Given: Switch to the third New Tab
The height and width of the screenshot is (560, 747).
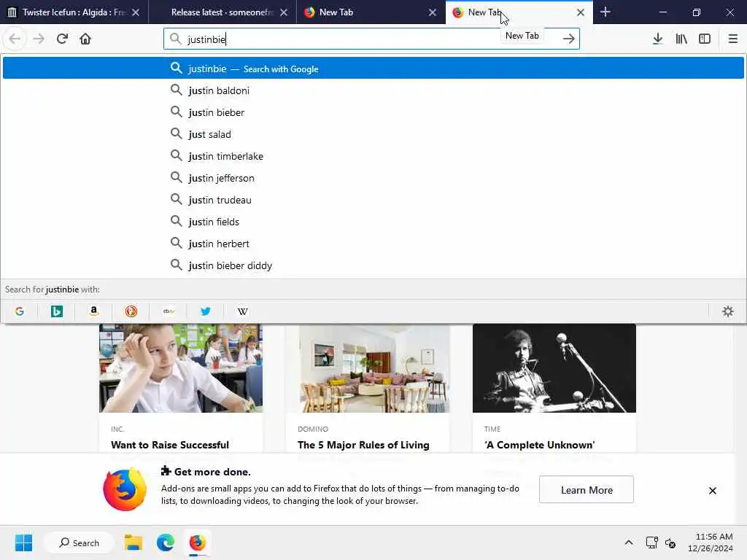Looking at the screenshot, I should click(x=371, y=12).
